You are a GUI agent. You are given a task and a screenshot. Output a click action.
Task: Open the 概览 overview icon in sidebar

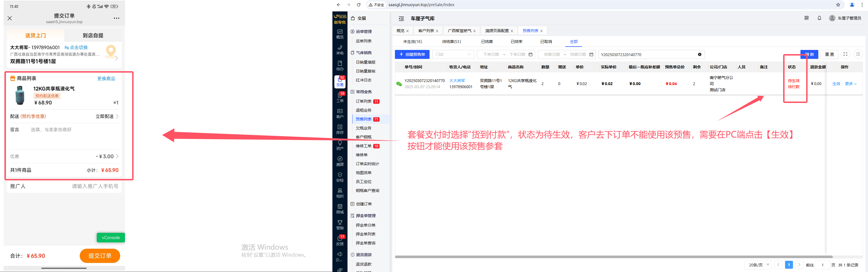pos(340,34)
